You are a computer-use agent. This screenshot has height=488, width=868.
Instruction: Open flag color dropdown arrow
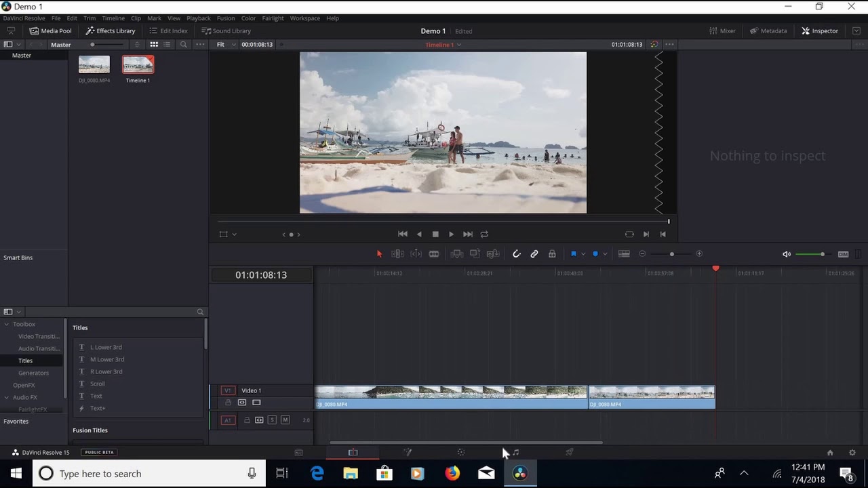(583, 254)
